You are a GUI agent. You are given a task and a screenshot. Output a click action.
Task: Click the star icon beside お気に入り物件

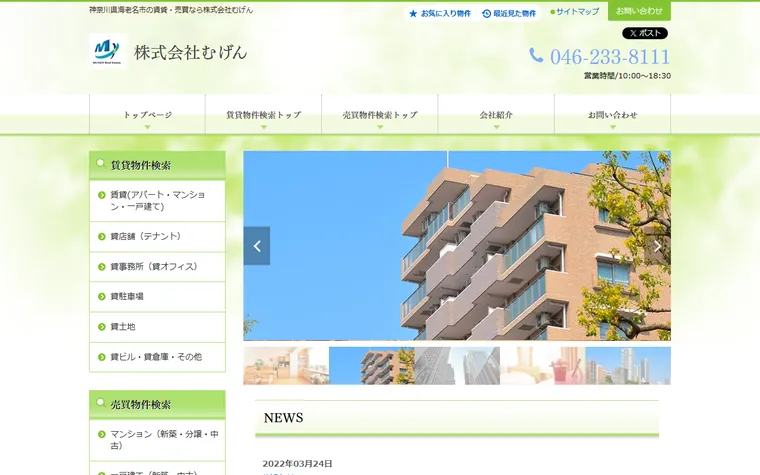[x=413, y=14]
